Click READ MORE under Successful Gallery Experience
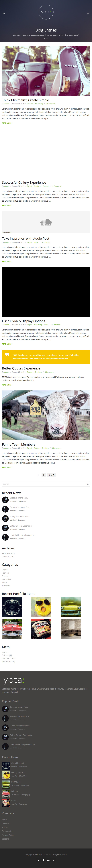Image resolution: width=92 pixels, height=868 pixels. (7, 206)
